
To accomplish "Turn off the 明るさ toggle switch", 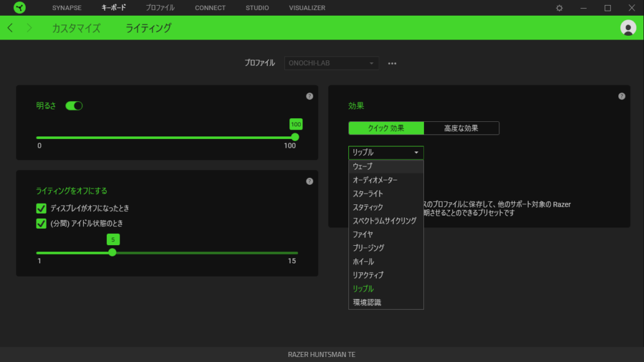I will tap(74, 106).
